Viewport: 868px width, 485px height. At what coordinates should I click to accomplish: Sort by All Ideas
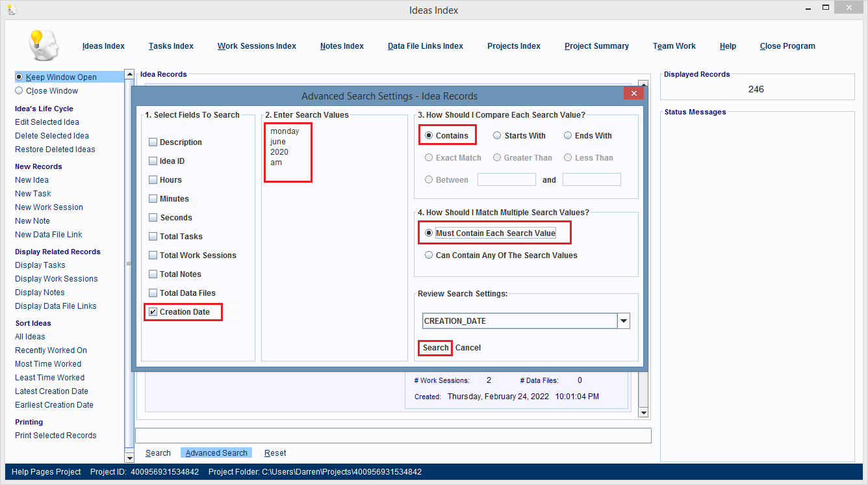pos(30,337)
